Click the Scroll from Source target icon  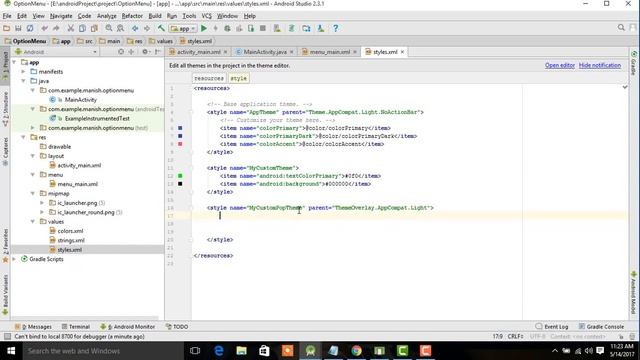click(121, 52)
